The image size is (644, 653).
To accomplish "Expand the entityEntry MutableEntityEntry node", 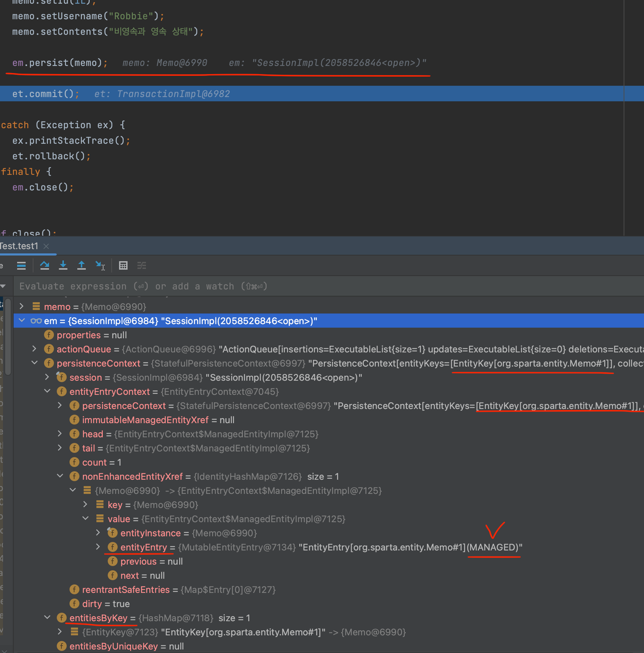I will [x=98, y=547].
